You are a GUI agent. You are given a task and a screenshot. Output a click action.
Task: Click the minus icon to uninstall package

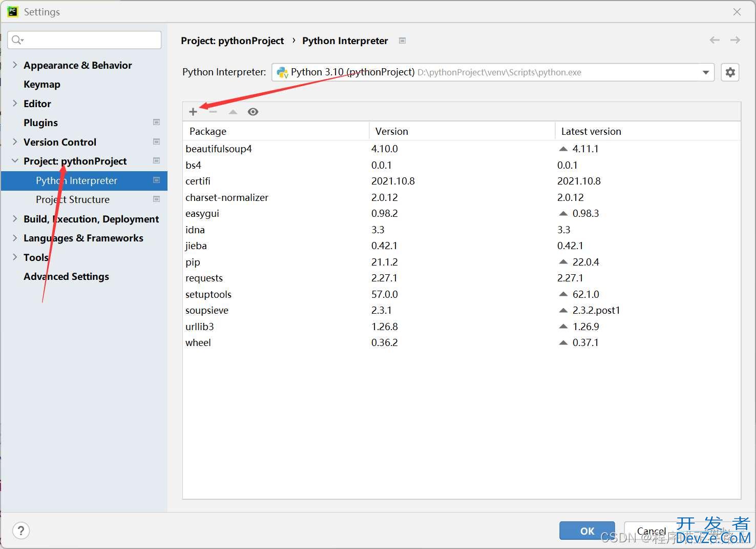coord(213,112)
